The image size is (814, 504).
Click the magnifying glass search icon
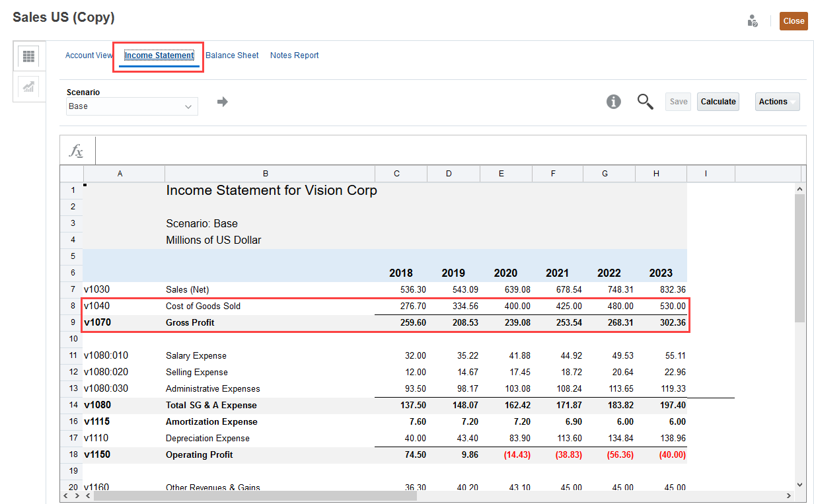pyautogui.click(x=645, y=102)
